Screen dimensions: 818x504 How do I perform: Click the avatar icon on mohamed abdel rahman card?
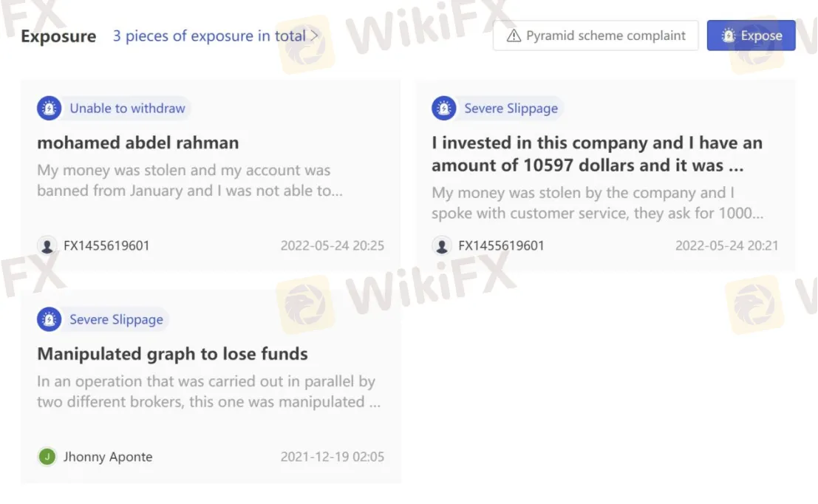pos(47,245)
